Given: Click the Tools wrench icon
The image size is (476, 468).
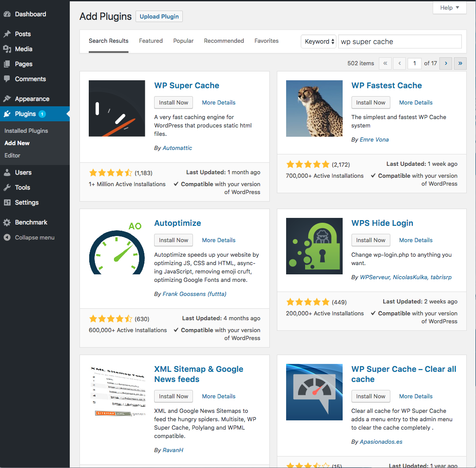Looking at the screenshot, I should (7, 187).
